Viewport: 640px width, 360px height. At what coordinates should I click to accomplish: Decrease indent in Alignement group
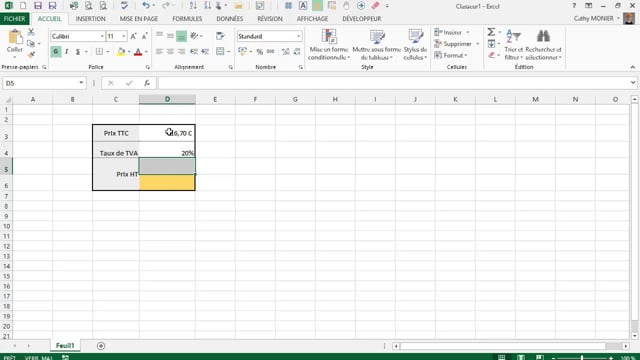click(x=194, y=51)
